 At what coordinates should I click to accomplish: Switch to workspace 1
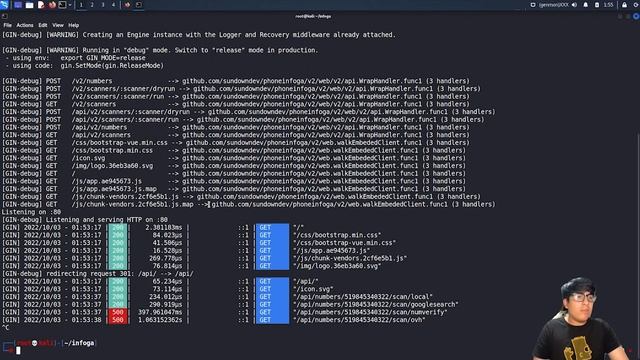[x=81, y=5]
